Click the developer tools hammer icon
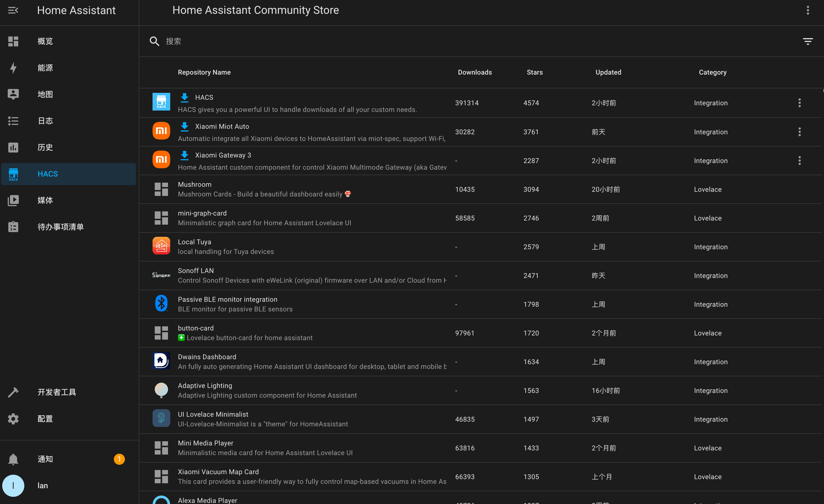The width and height of the screenshot is (824, 504). [x=13, y=392]
